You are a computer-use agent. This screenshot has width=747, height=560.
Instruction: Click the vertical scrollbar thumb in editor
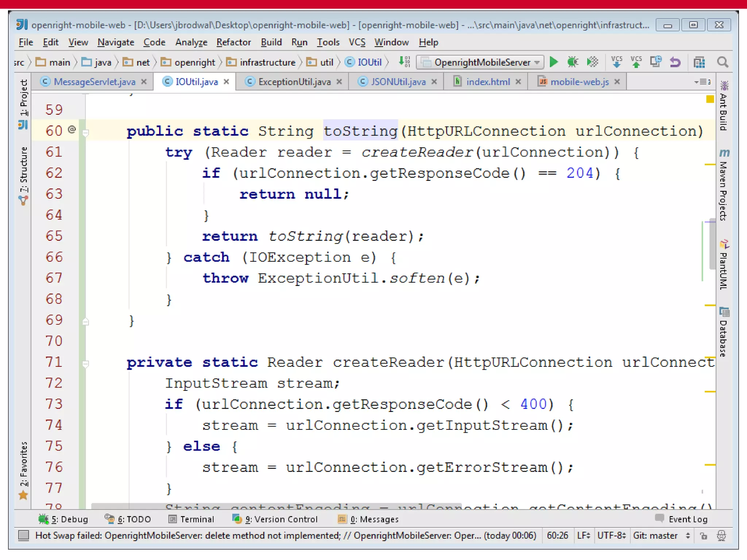(712, 244)
